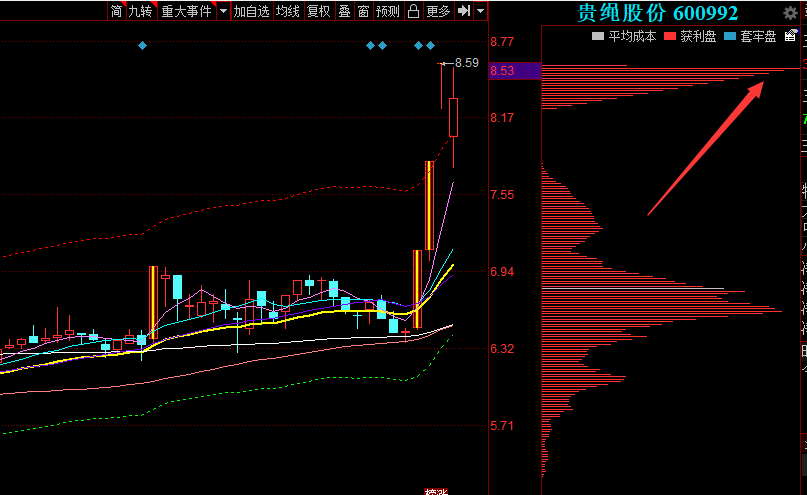This screenshot has width=807, height=495.
Task: Open the 重大事件 major events option
Action: 186,11
